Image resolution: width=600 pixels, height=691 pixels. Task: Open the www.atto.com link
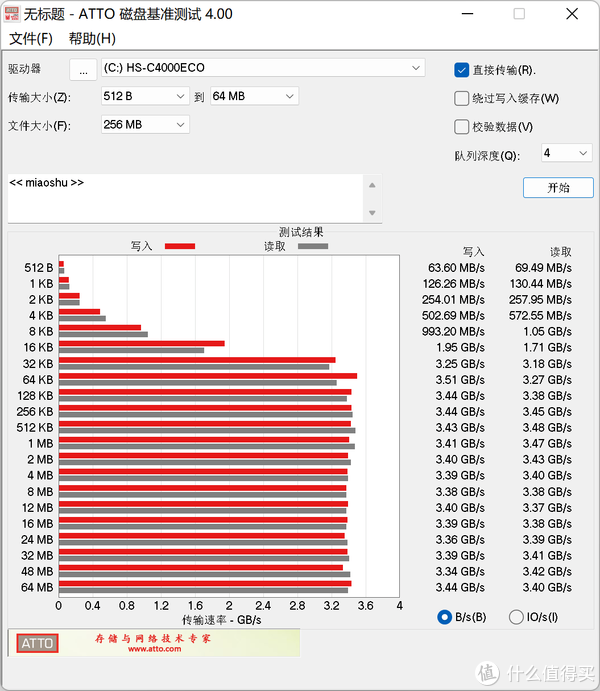coord(155,649)
